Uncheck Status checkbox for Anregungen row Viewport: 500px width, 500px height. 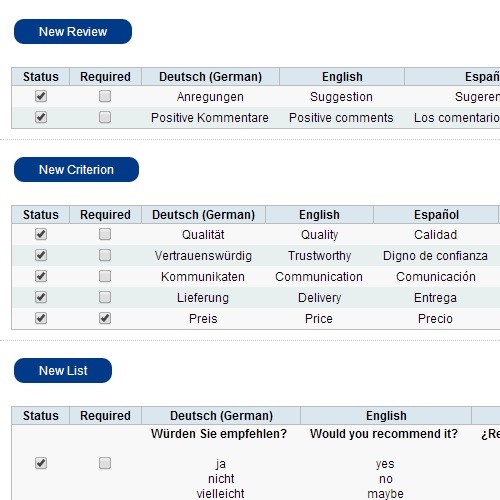[41, 96]
